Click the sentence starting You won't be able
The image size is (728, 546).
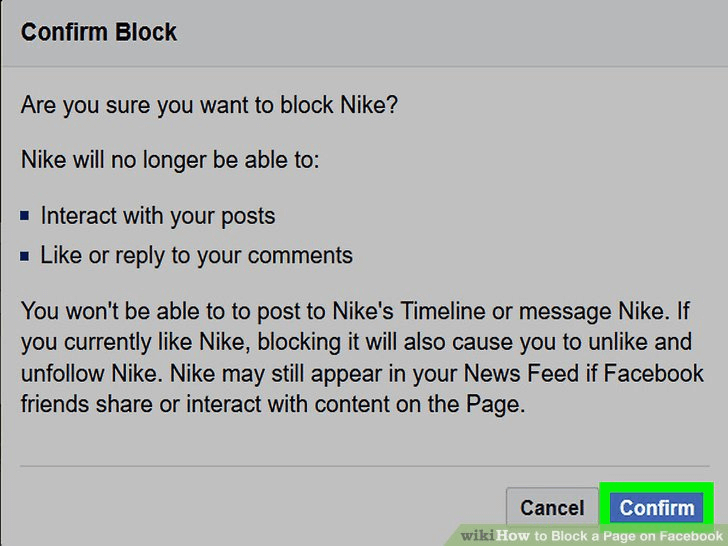[x=200, y=310]
